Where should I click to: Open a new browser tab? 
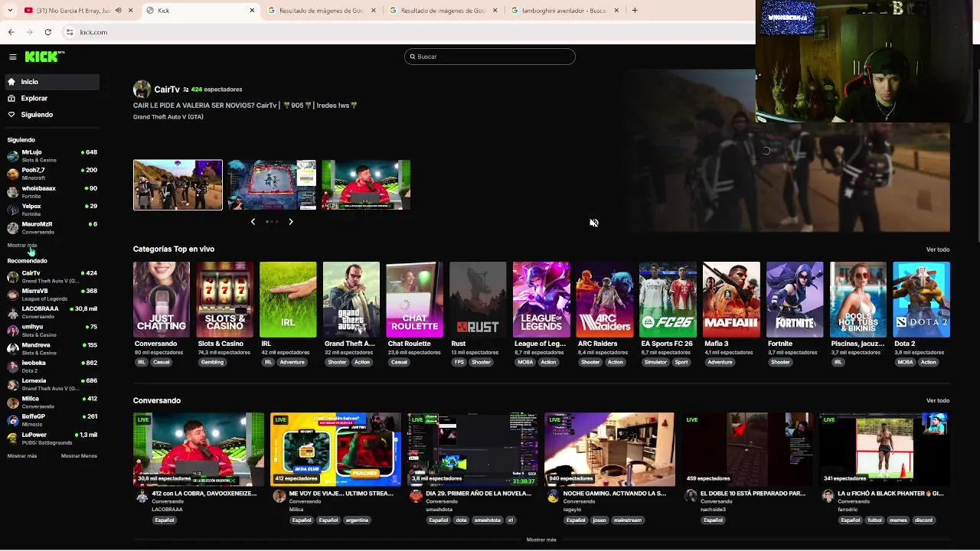(x=634, y=11)
